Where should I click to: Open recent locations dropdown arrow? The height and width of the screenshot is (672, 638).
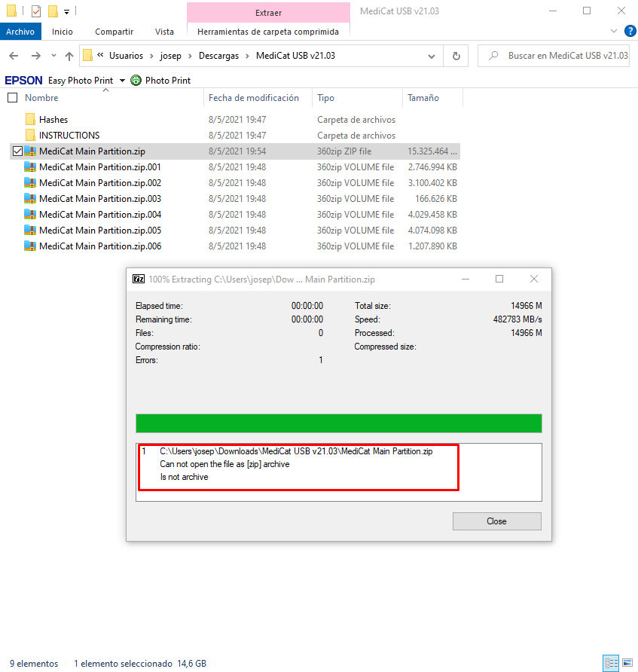pyautogui.click(x=53, y=56)
